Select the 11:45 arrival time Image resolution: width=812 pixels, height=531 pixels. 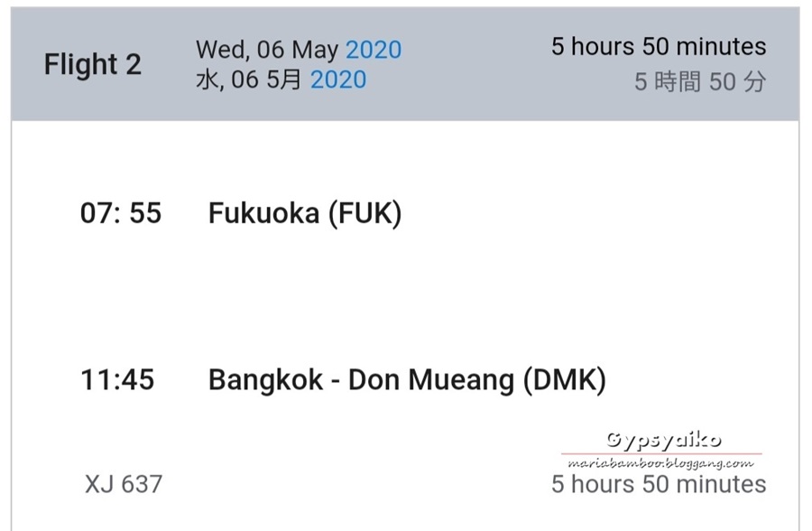117,379
